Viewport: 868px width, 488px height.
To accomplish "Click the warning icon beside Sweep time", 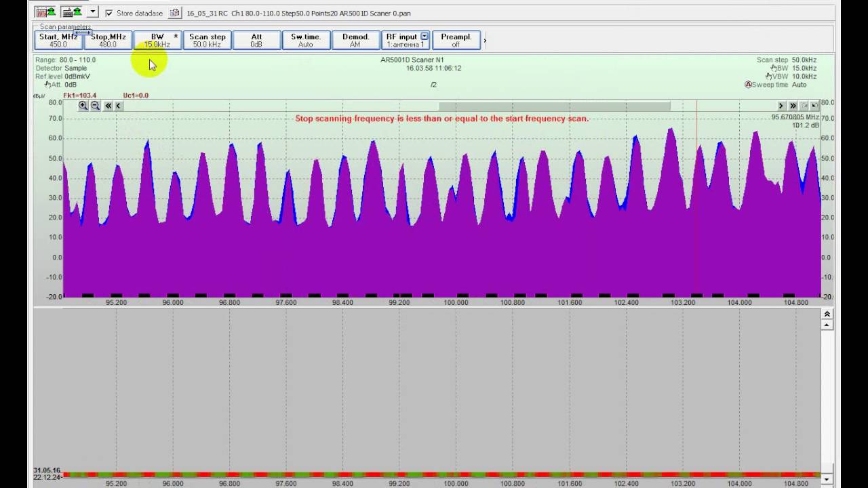I will tap(749, 85).
